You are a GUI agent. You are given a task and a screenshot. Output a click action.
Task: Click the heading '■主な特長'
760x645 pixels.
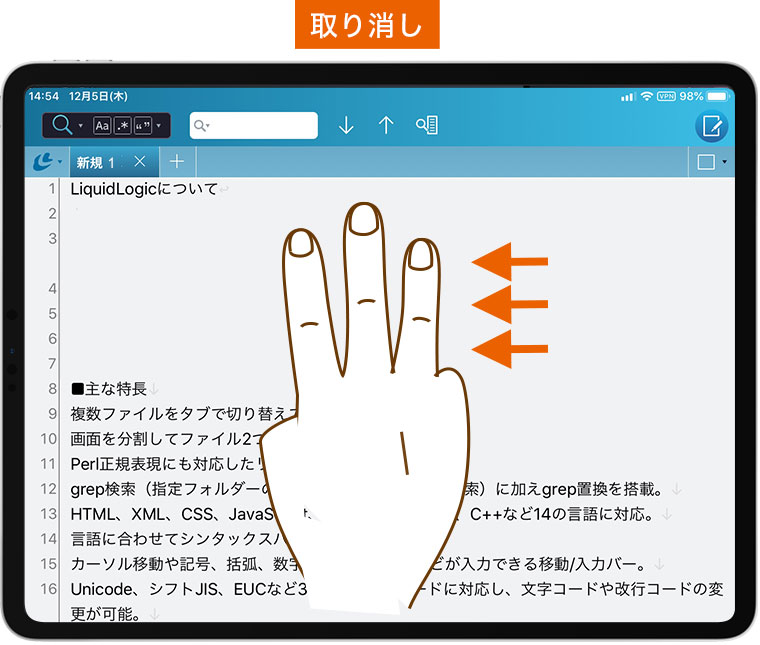pos(109,389)
